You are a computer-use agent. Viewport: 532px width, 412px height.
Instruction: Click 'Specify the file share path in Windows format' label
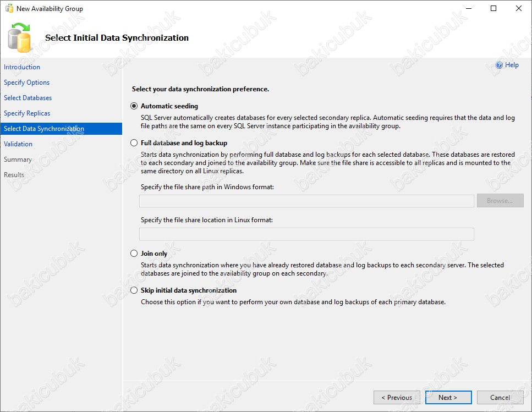[x=207, y=187]
